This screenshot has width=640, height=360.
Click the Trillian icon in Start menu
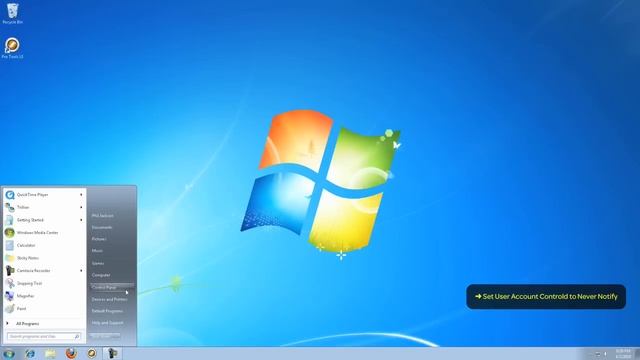[10, 207]
